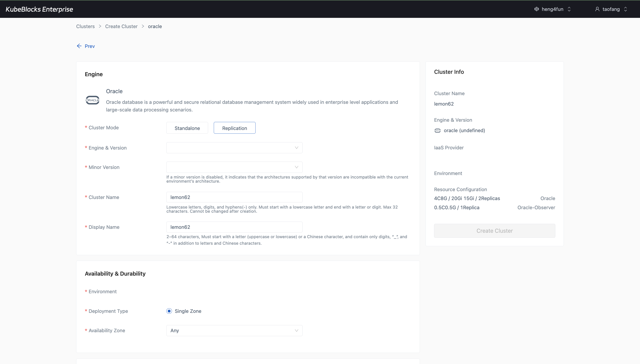This screenshot has height=364, width=640.
Task: Click the oracle (undefined) text
Action: (464, 130)
